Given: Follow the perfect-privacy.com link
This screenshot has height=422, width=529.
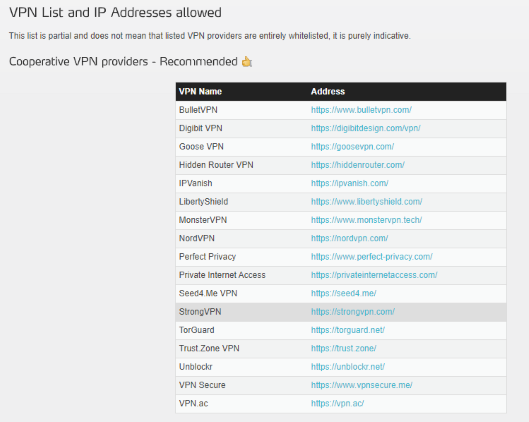Looking at the screenshot, I should (x=371, y=257).
